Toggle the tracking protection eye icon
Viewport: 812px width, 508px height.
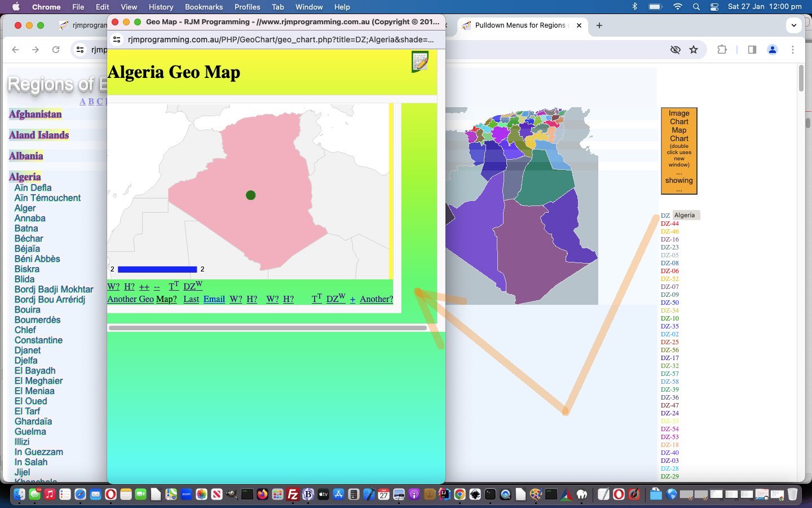(x=675, y=50)
